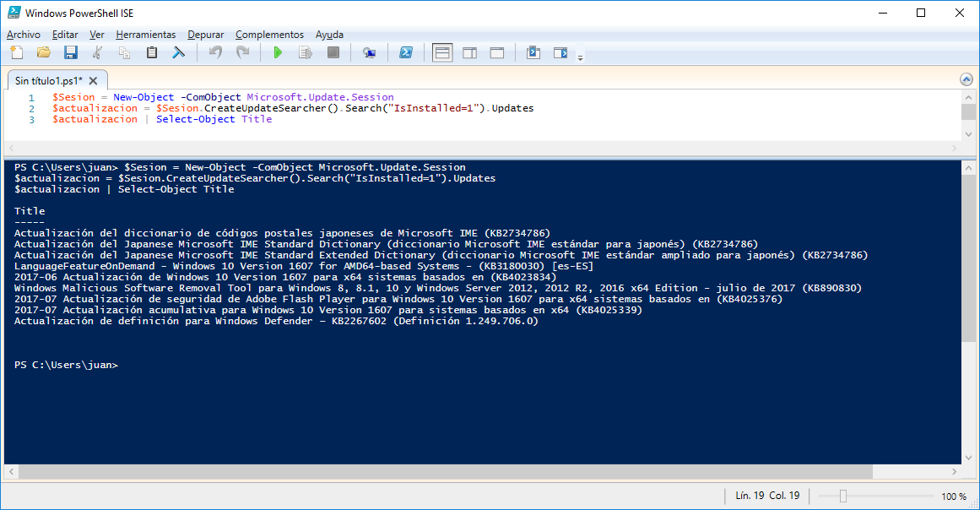Save the script using the diskette icon

[70, 52]
